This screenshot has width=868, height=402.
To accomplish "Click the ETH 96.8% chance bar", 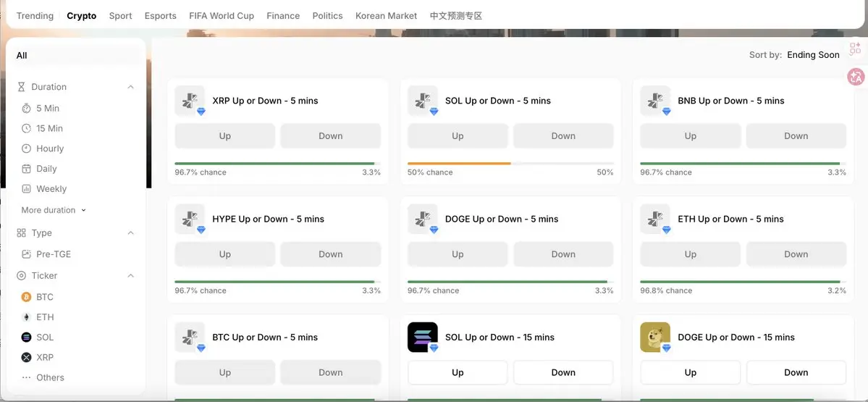I will pos(740,282).
